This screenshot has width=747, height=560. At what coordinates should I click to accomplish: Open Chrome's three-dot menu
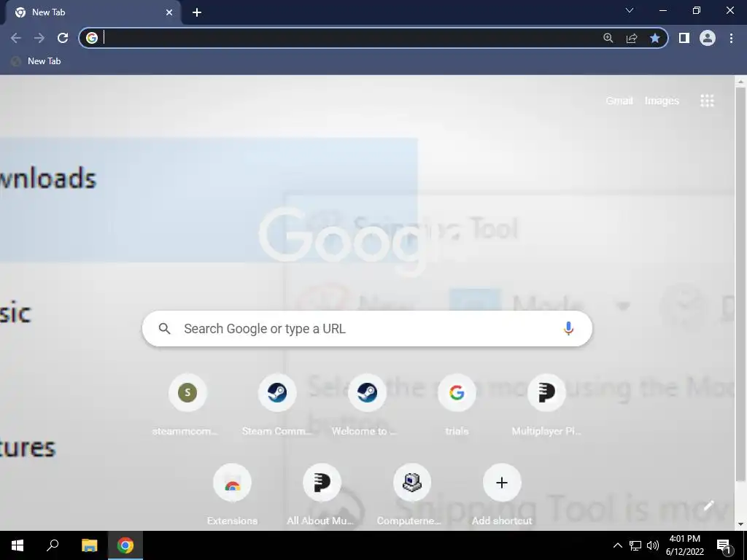[x=731, y=38]
